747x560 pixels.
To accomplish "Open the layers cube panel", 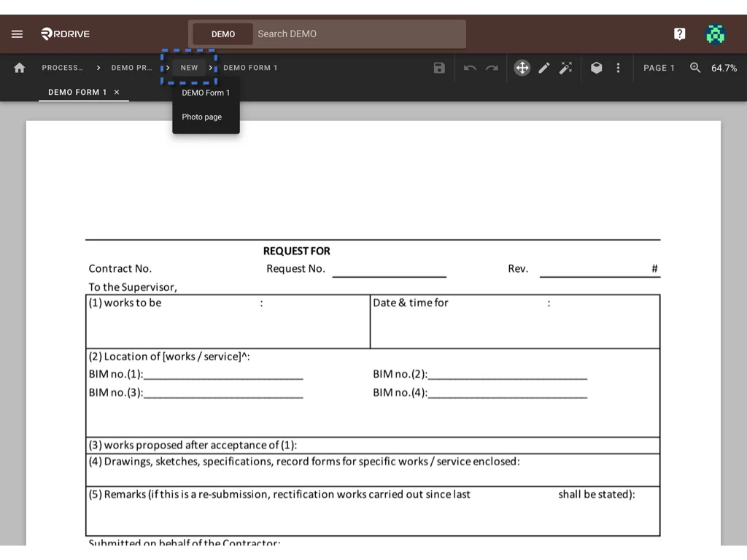I will coord(596,67).
